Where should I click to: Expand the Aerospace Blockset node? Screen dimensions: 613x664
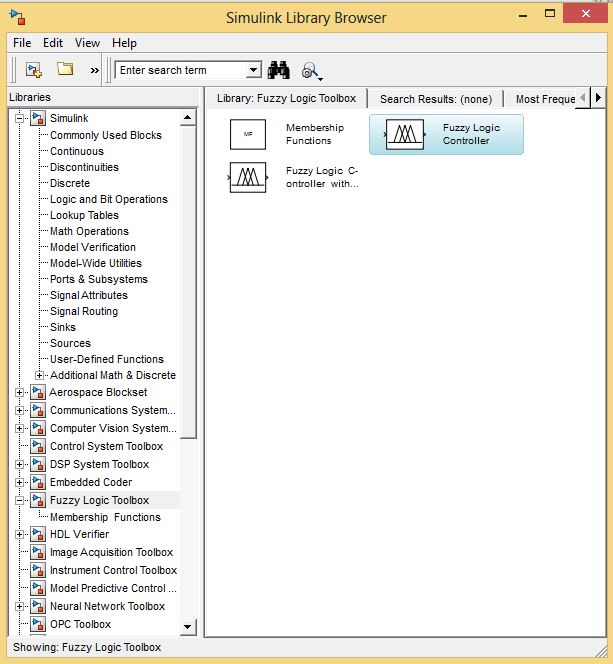19,393
